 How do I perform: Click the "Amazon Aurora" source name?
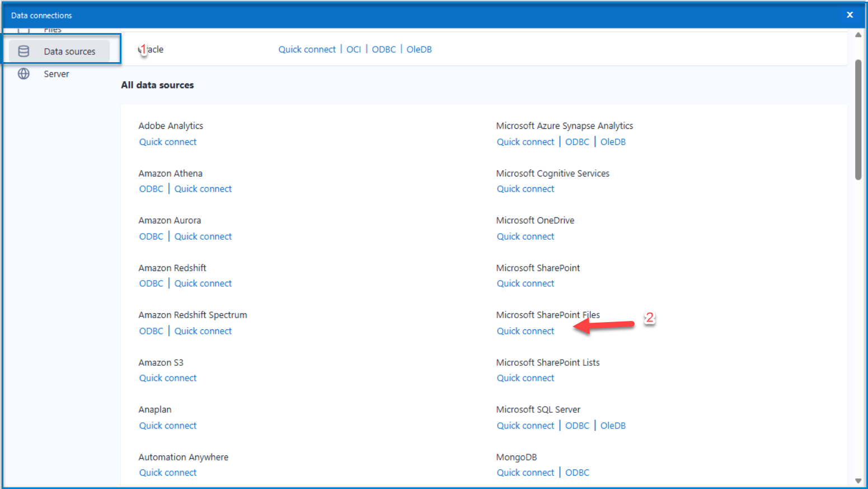[170, 221]
